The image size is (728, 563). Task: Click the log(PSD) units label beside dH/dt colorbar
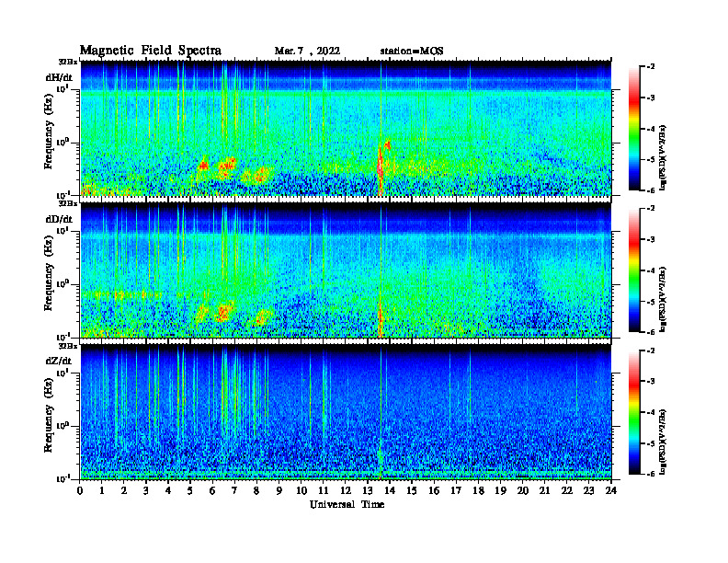point(663,157)
